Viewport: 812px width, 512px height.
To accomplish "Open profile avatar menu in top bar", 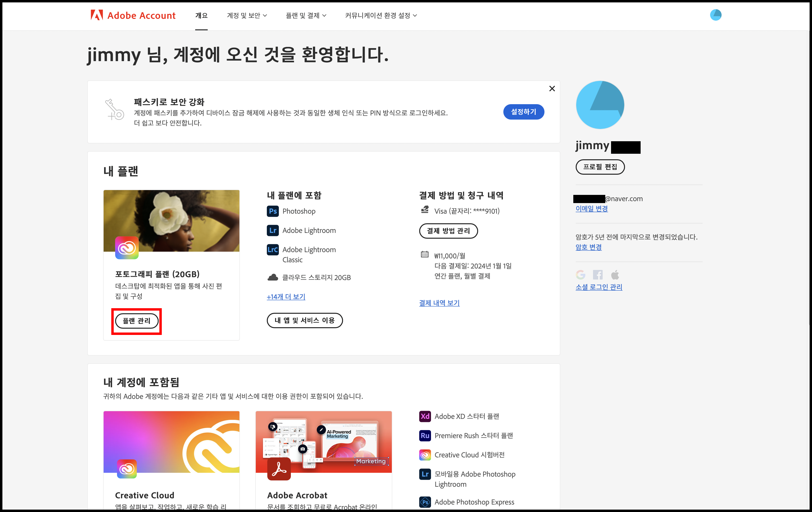I will click(x=715, y=15).
